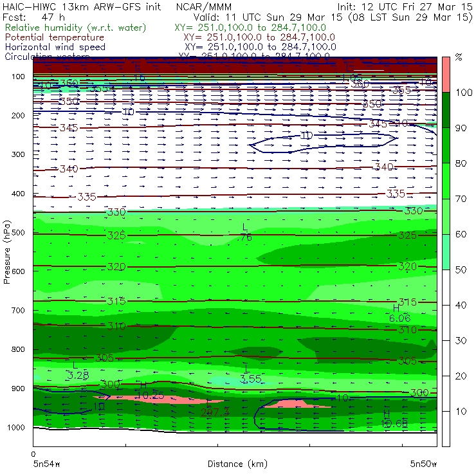The height and width of the screenshot is (476, 476).
Task: Click the pressure axis '600' tick label
Action: [18, 271]
